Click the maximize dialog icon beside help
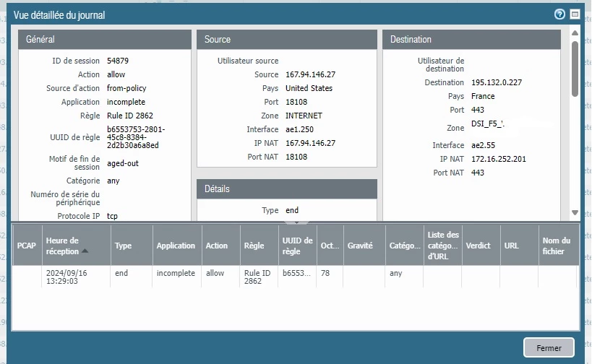Screen dimensions: 592x364 575,14
